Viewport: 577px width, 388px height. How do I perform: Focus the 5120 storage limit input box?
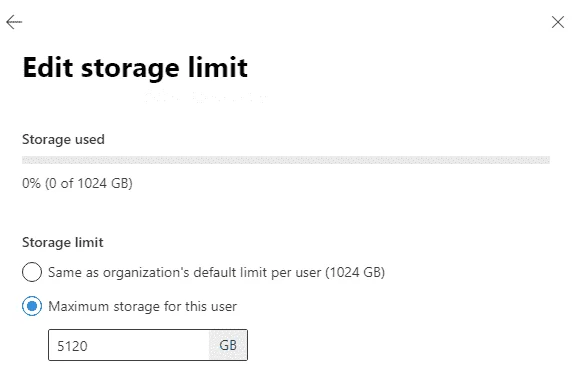pyautogui.click(x=148, y=345)
